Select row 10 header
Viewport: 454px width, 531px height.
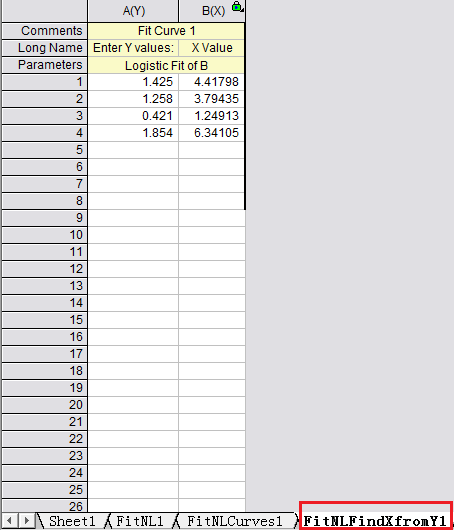point(44,235)
